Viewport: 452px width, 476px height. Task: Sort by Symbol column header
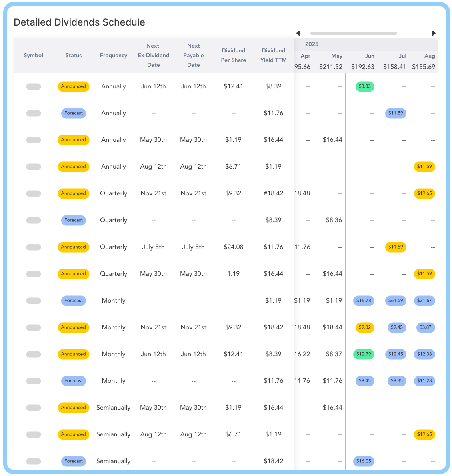[x=34, y=55]
